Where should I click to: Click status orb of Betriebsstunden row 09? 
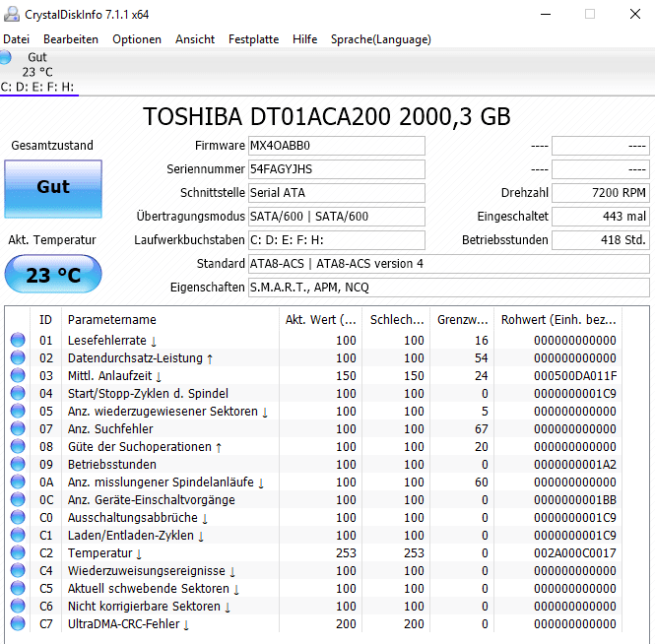pos(18,464)
